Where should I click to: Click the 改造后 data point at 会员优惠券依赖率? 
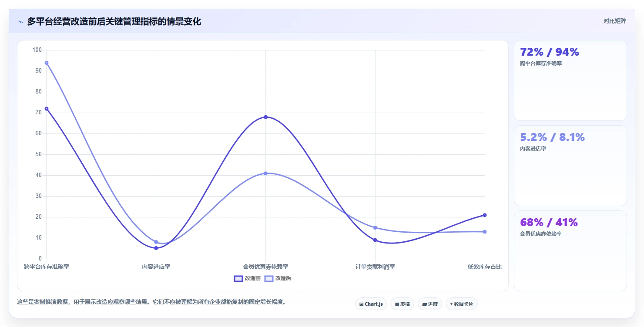(x=265, y=174)
